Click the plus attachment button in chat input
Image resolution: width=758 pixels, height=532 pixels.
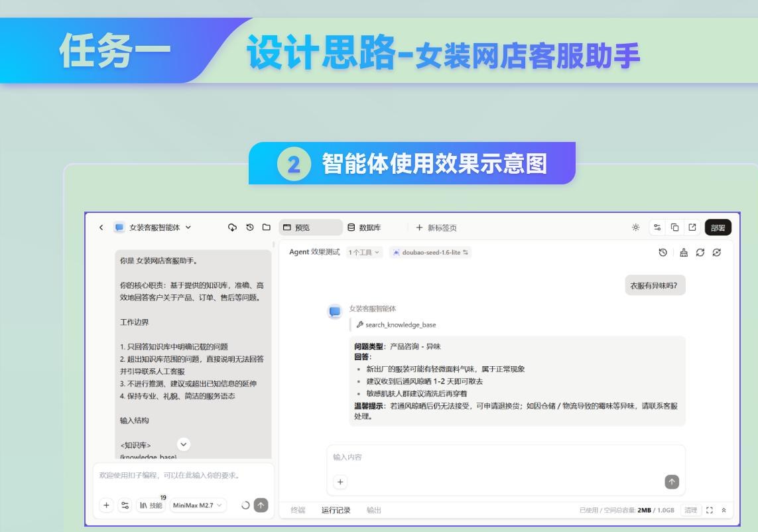coord(340,482)
